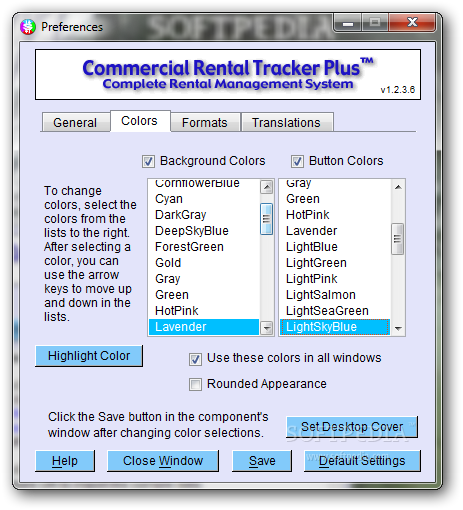Choose LightBlue in button colors list
Image resolution: width=463 pixels, height=510 pixels.
point(335,247)
